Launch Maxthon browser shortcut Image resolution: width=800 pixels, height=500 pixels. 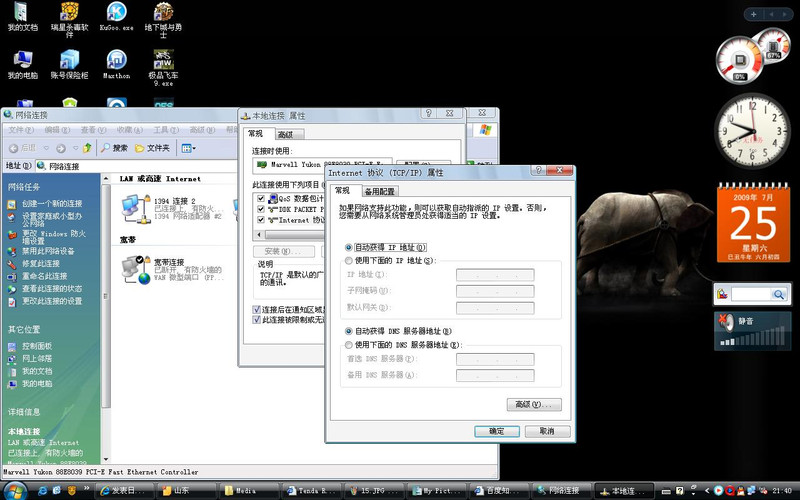(116, 65)
